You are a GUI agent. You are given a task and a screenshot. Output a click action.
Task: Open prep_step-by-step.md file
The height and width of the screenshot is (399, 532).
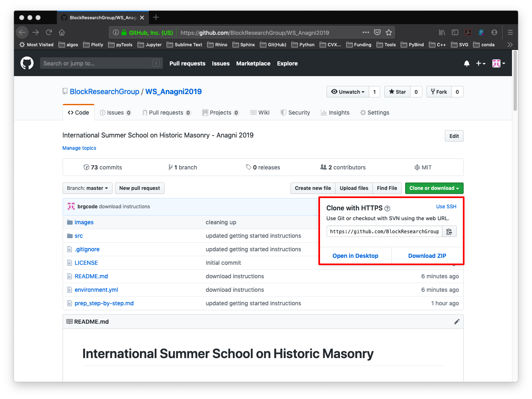[104, 303]
